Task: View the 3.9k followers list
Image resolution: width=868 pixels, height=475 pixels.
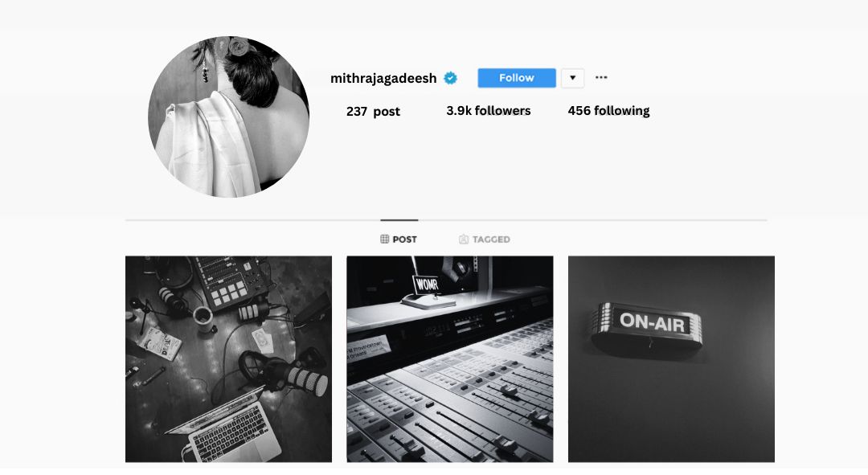Action: pos(489,111)
